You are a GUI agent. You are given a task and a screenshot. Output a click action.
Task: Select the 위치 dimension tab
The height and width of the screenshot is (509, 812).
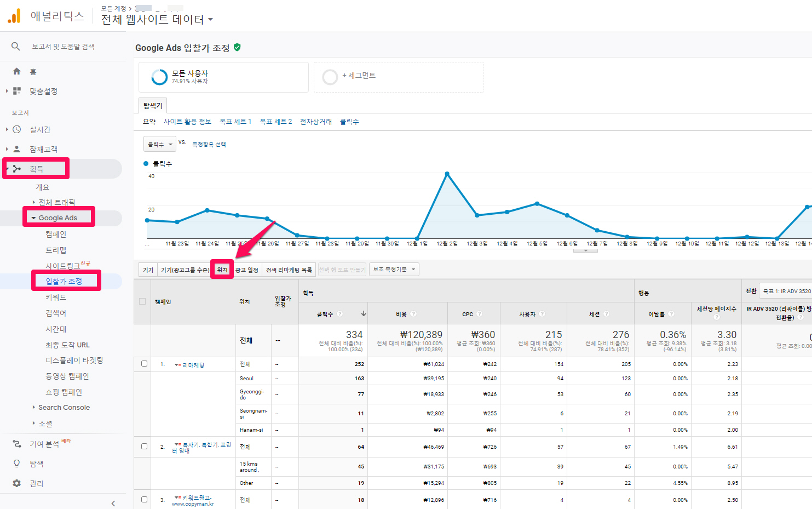tap(222, 270)
